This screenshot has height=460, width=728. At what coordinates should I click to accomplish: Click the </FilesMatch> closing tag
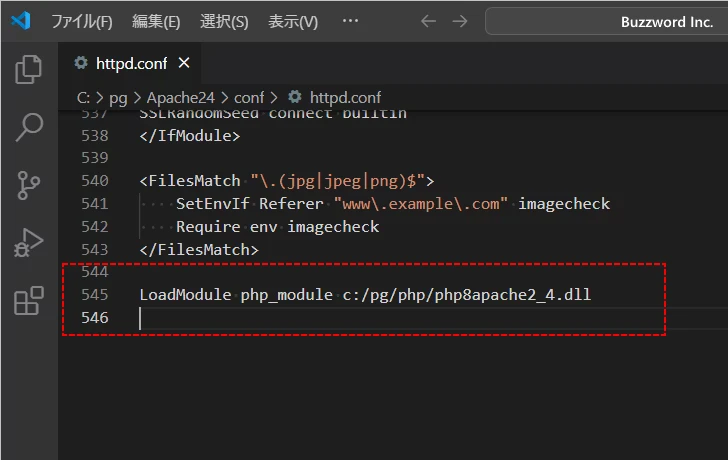(199, 250)
